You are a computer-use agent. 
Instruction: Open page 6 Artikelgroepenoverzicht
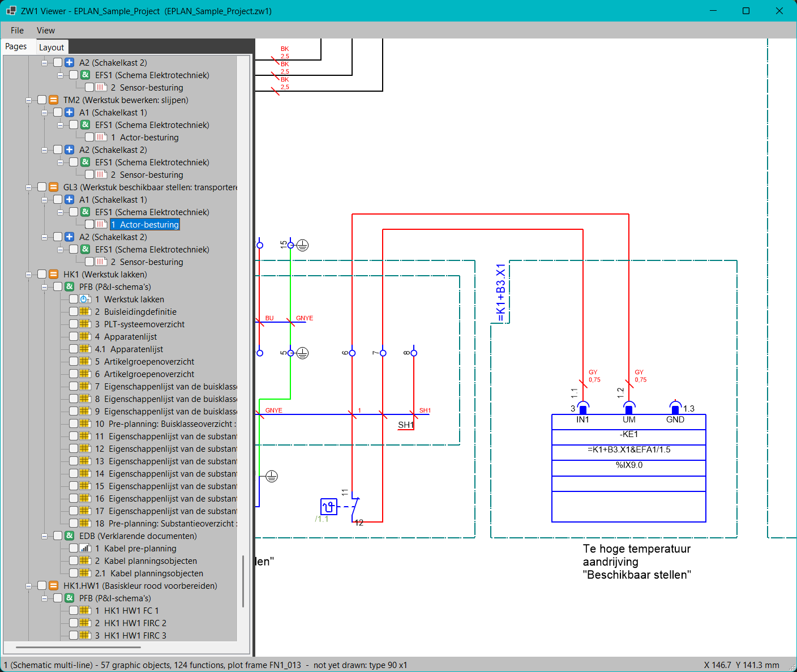click(144, 374)
